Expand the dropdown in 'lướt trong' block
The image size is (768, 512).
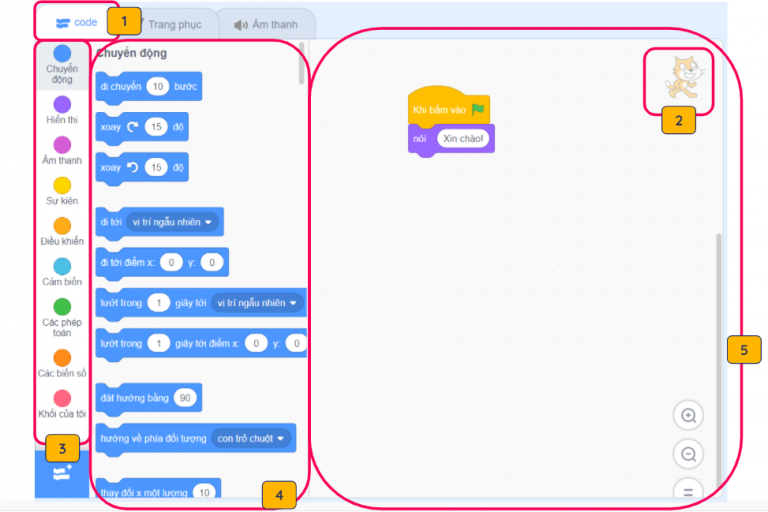(257, 303)
